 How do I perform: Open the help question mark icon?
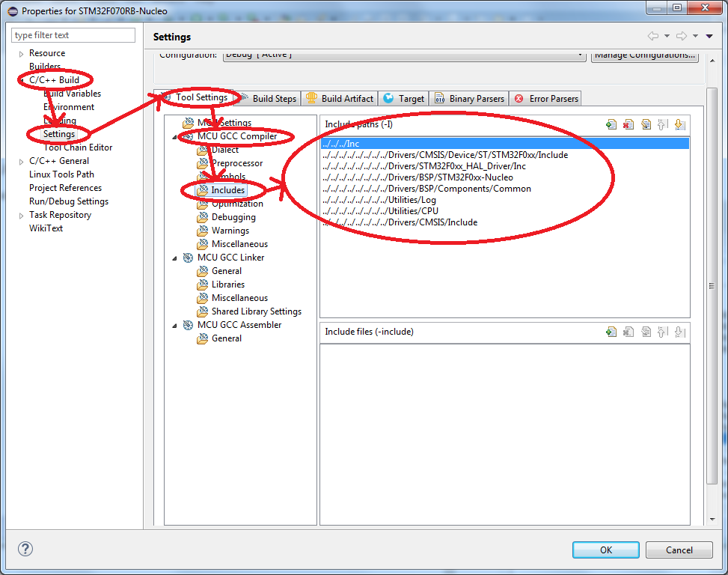pos(25,549)
